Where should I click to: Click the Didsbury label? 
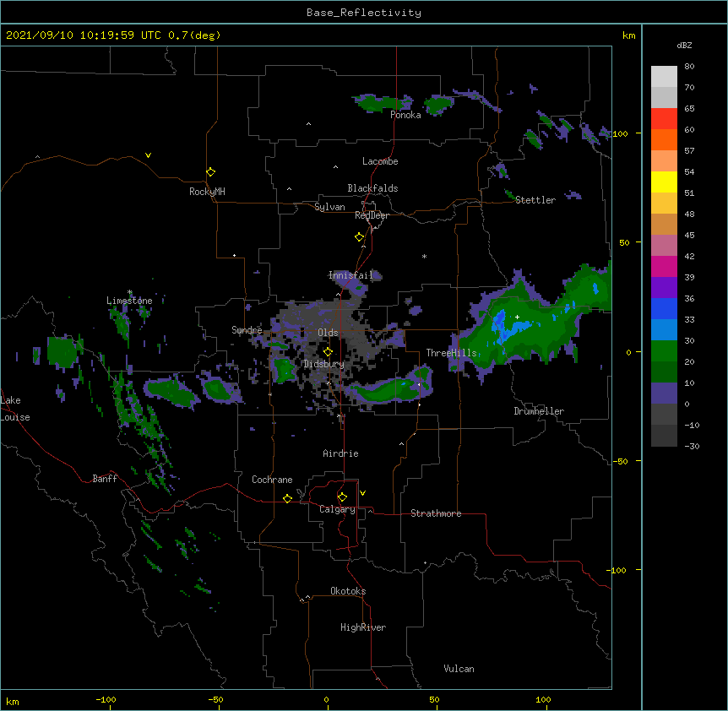(324, 364)
